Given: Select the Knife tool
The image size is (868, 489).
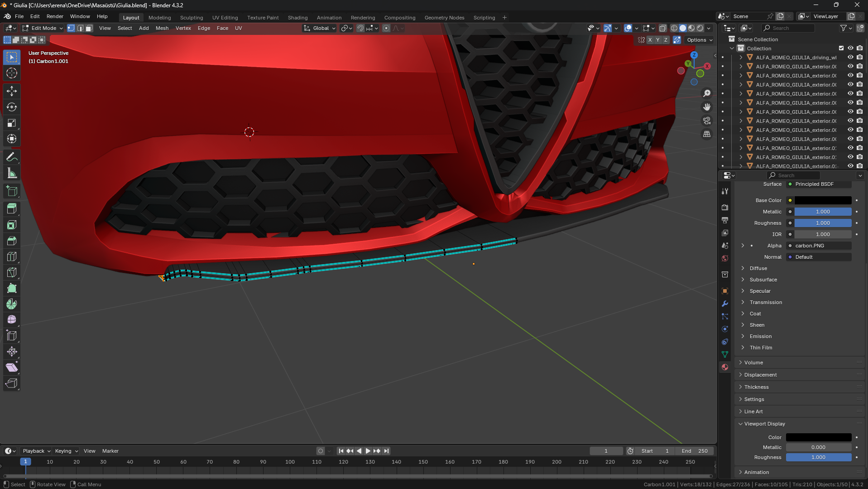Looking at the screenshot, I should (x=12, y=272).
